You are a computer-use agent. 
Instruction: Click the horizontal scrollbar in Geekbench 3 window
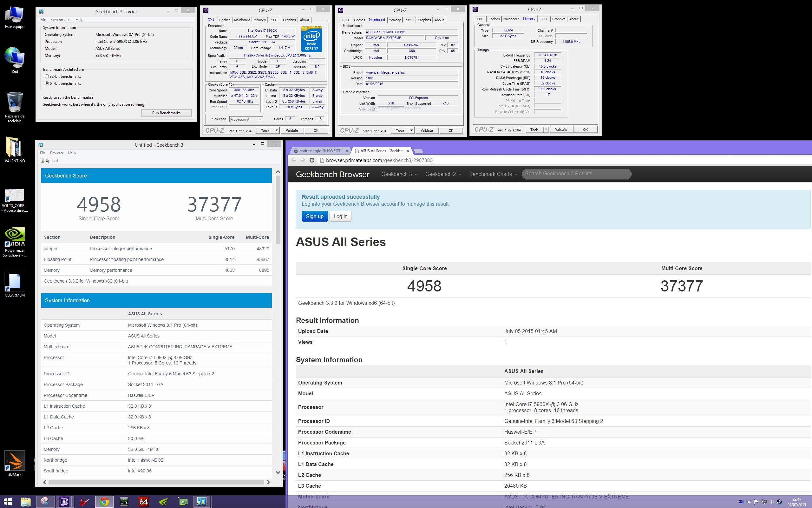click(x=156, y=482)
